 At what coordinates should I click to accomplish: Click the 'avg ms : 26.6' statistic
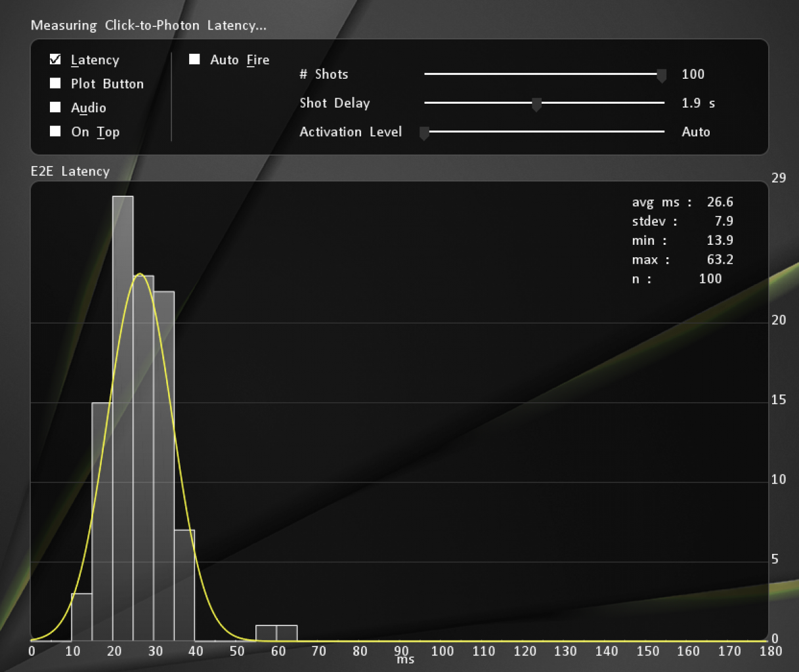(x=683, y=202)
